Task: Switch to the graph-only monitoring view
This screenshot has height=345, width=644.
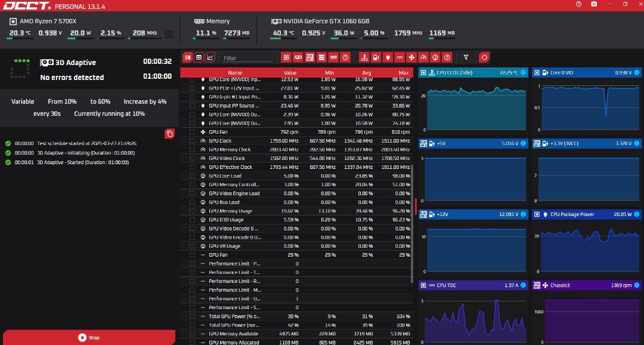Action: click(210, 57)
